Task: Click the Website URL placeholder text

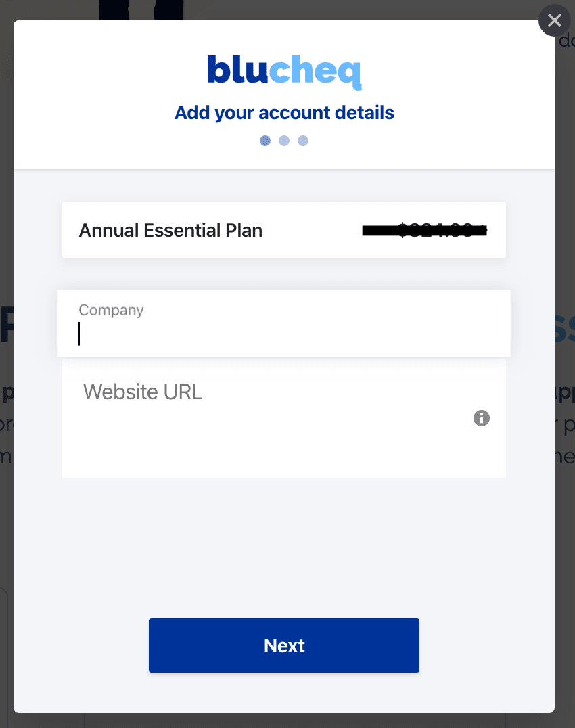Action: [x=143, y=392]
